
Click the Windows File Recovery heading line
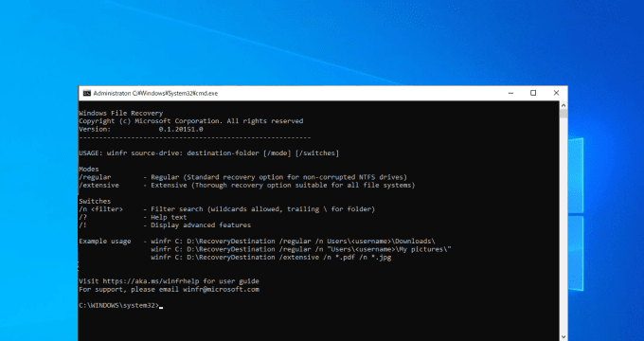tap(121, 113)
